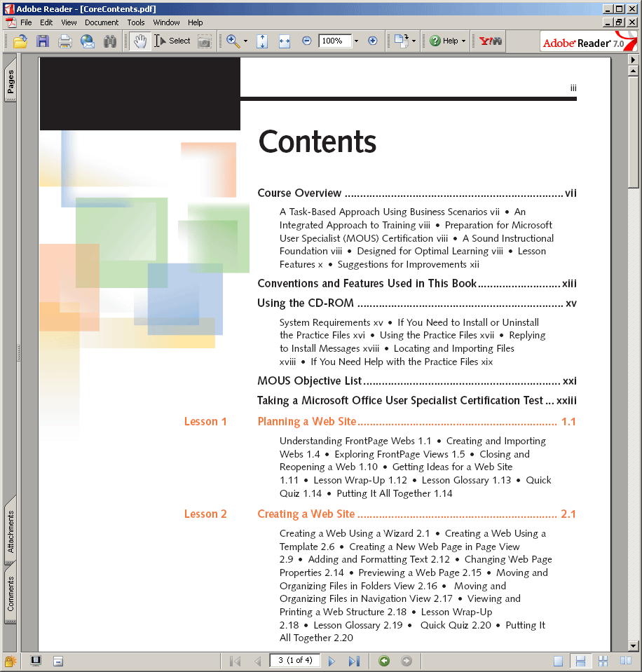Click the navigation pane splitter handle
The image size is (642, 672).
click(18, 352)
